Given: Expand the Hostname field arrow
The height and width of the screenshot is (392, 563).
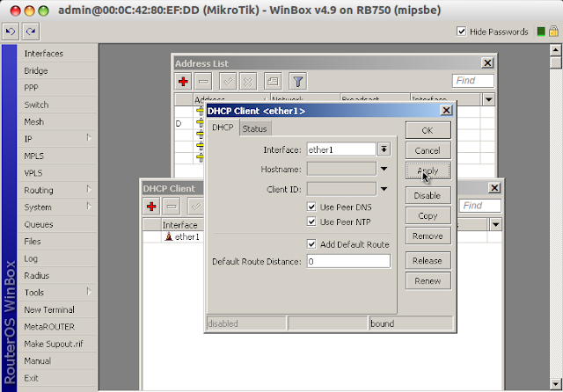Looking at the screenshot, I should click(384, 169).
